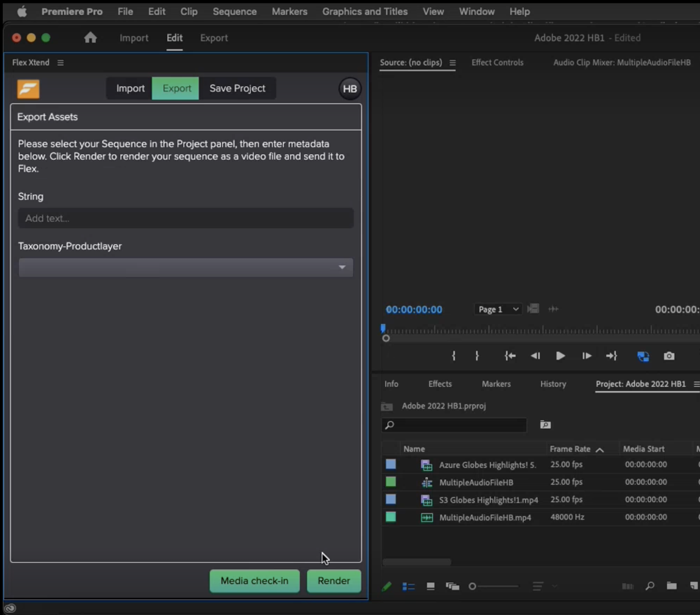Click the Project panel search field

(x=454, y=425)
